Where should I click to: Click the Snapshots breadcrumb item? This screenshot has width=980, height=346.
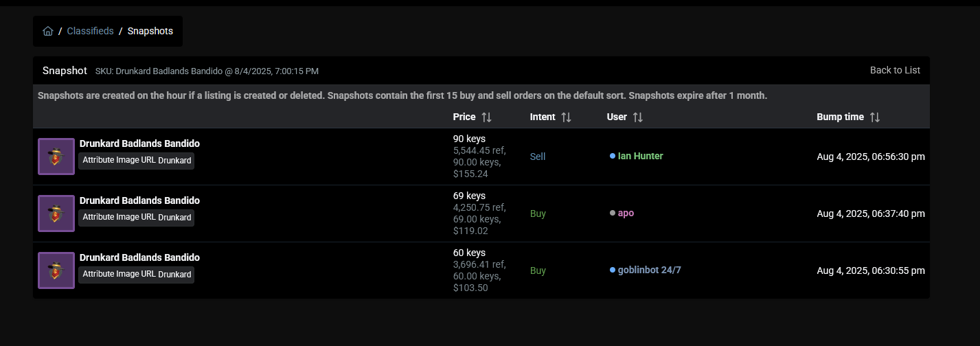point(150,31)
